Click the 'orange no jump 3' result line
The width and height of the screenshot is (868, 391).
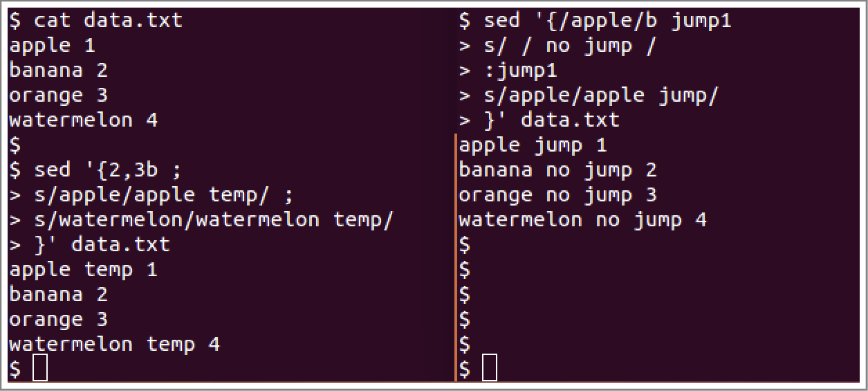click(558, 195)
